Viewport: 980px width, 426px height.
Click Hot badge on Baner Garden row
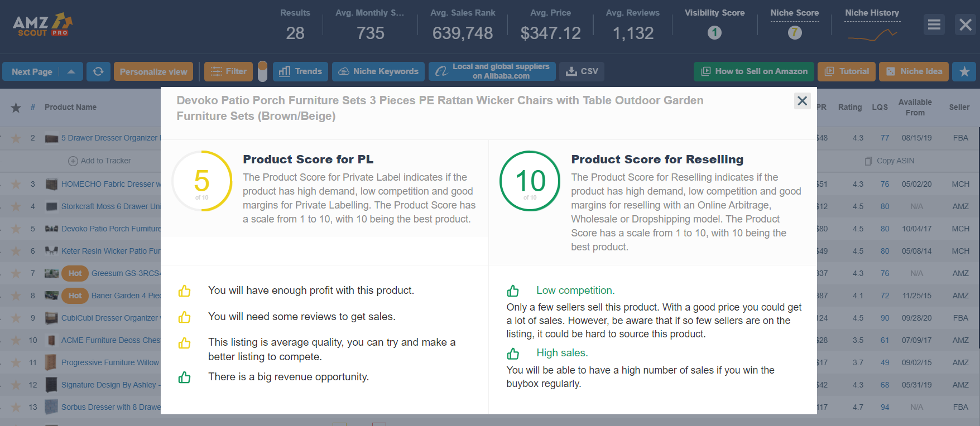click(75, 296)
